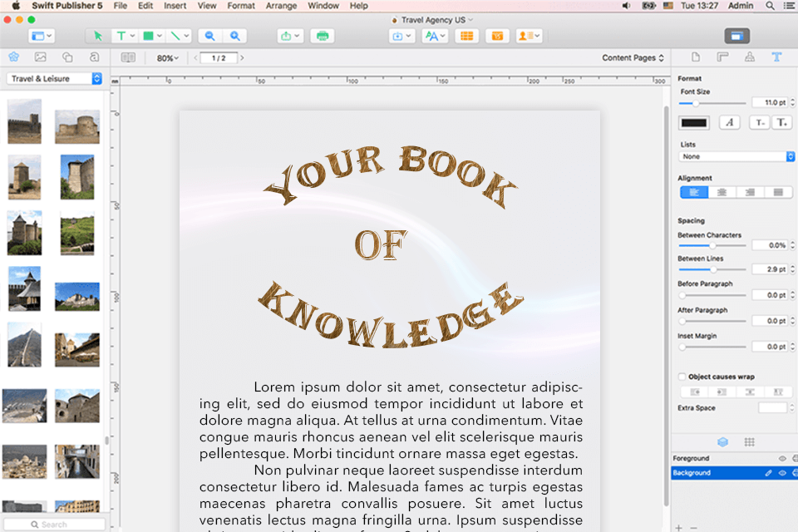Select the Foreground layer row
This screenshot has width=798, height=532.
pyautogui.click(x=734, y=458)
